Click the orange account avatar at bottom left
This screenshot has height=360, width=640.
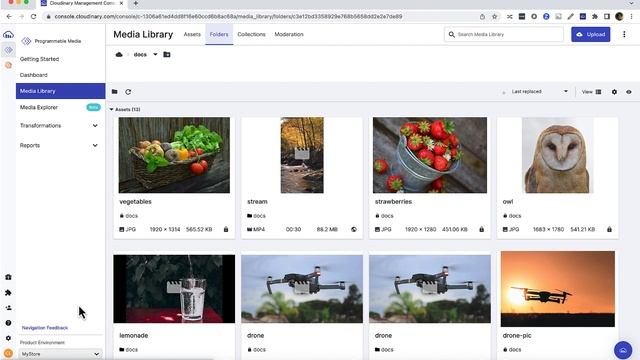coord(8,353)
